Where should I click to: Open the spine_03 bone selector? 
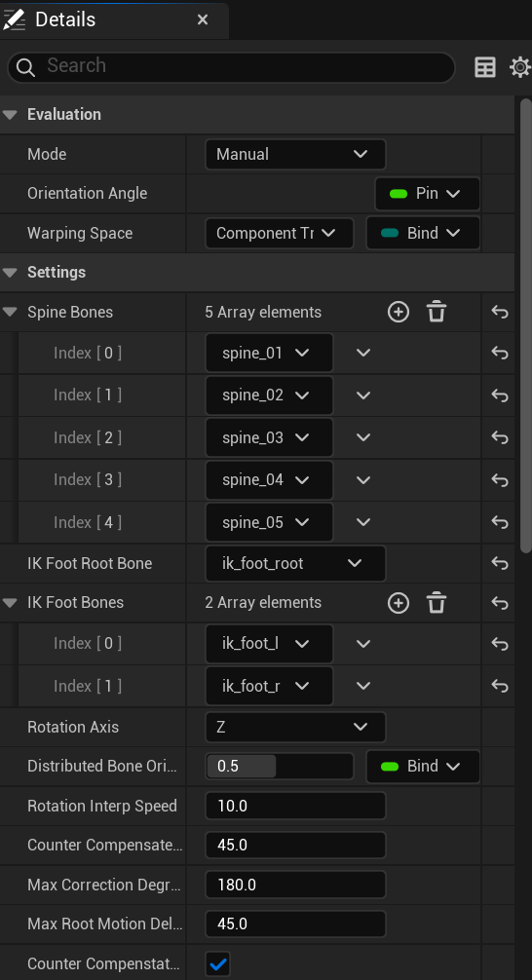[269, 437]
